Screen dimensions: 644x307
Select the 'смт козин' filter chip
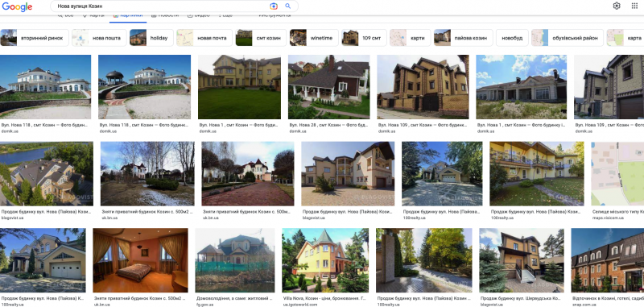tap(261, 38)
